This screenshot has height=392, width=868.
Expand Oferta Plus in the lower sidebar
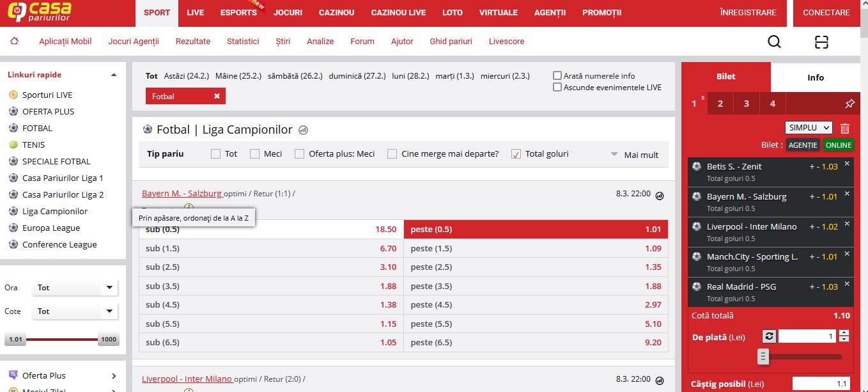click(114, 375)
